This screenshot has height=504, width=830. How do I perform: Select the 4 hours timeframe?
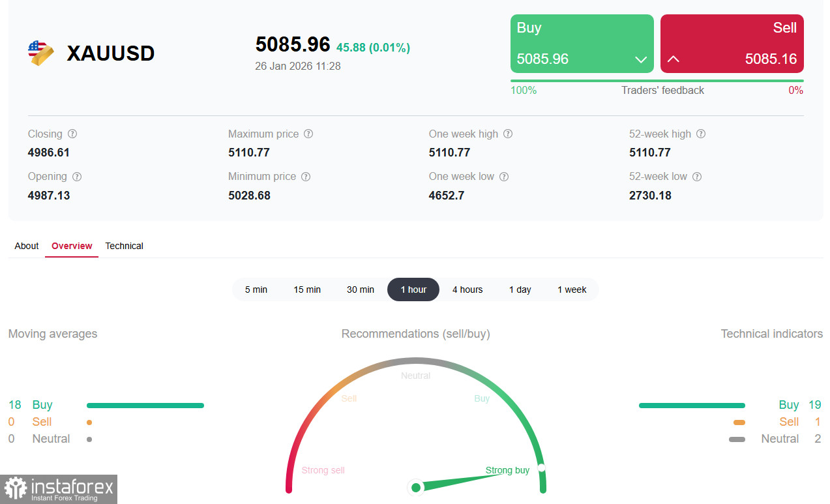pyautogui.click(x=467, y=289)
